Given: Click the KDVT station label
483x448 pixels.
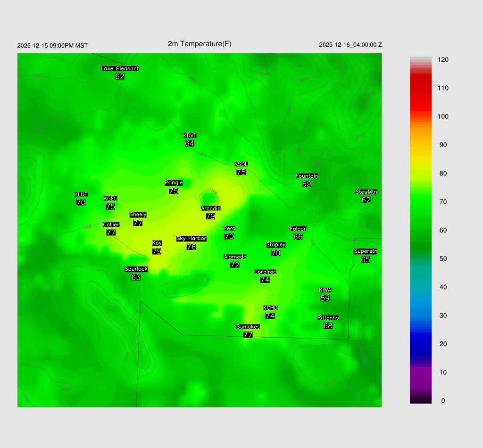Looking at the screenshot, I should pyautogui.click(x=190, y=136).
